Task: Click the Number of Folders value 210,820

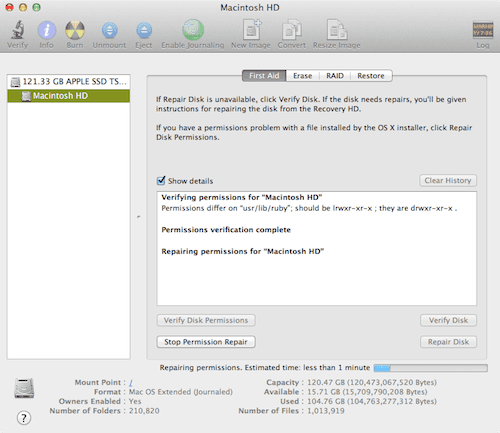Action: coord(144,411)
